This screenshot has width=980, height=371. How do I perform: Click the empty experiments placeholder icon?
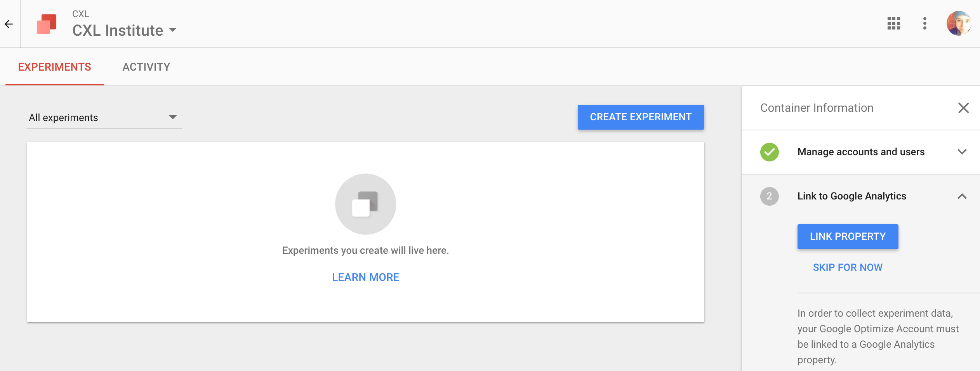(365, 204)
